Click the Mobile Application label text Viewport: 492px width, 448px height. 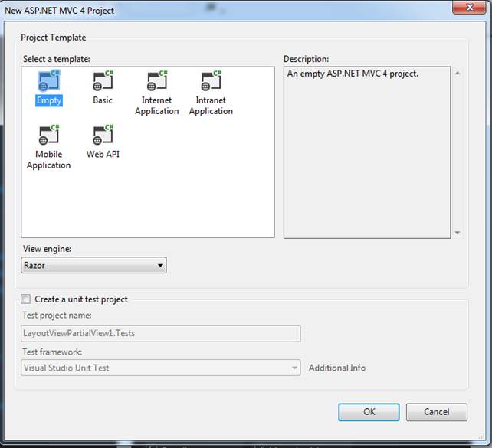point(48,159)
